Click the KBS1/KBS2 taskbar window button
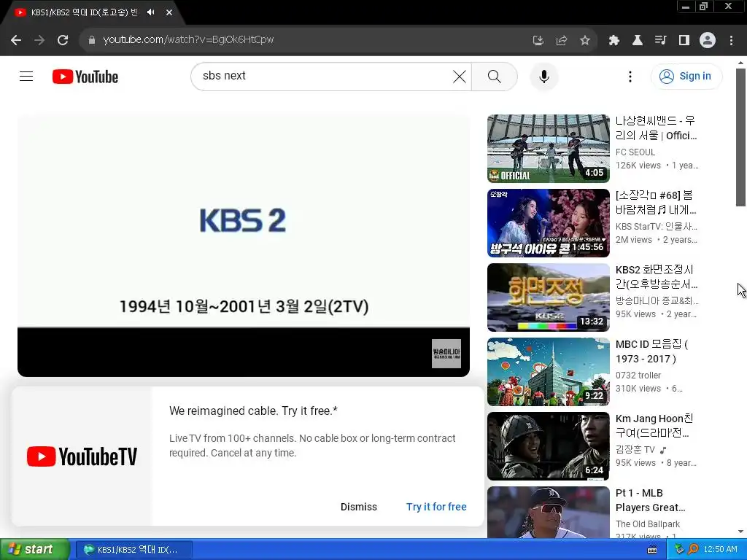Viewport: 747px width, 560px height. pyautogui.click(x=134, y=550)
